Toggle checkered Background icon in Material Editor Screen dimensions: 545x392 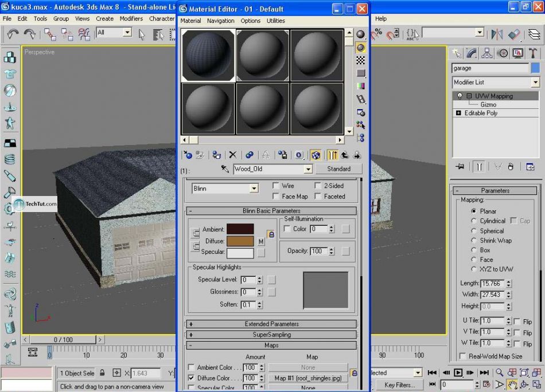point(360,60)
